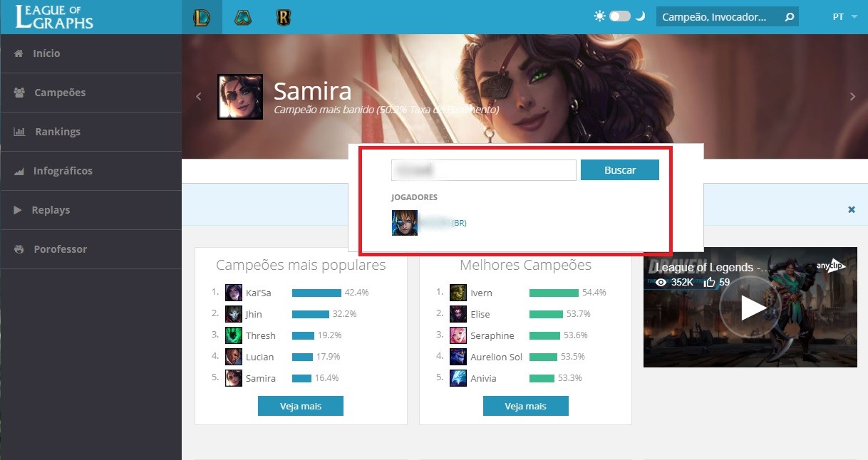The height and width of the screenshot is (460, 868).
Task: Click the thumbs-up icon on the video
Action: point(710,282)
